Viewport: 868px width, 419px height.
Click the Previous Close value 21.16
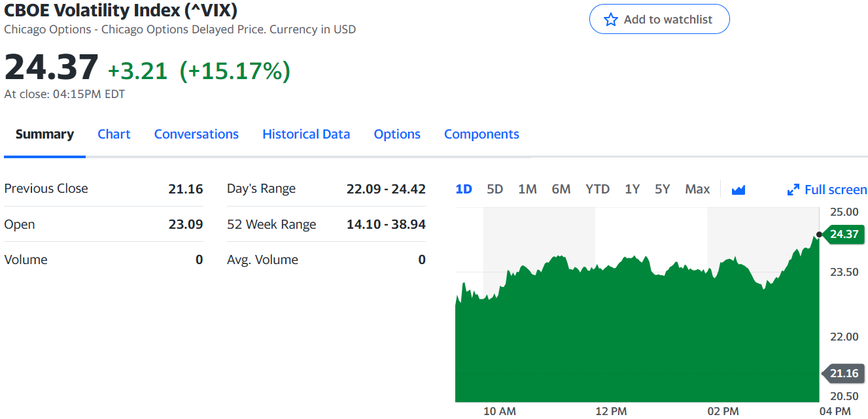tap(186, 189)
